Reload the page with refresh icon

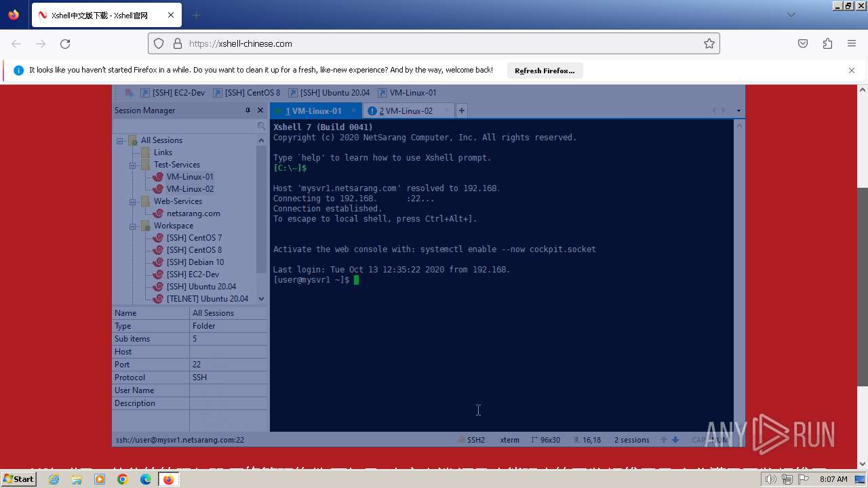pyautogui.click(x=65, y=43)
